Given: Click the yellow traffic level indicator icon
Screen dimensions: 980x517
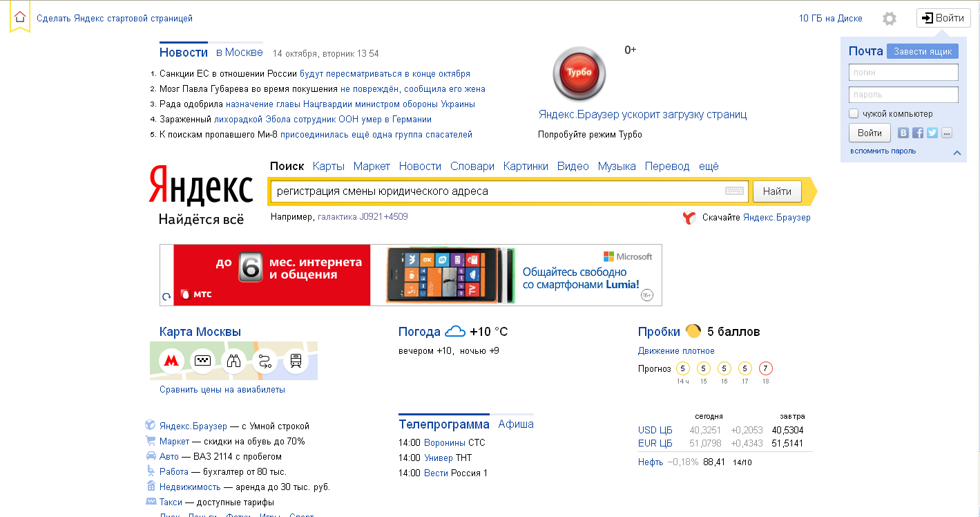Looking at the screenshot, I should pyautogui.click(x=693, y=331).
